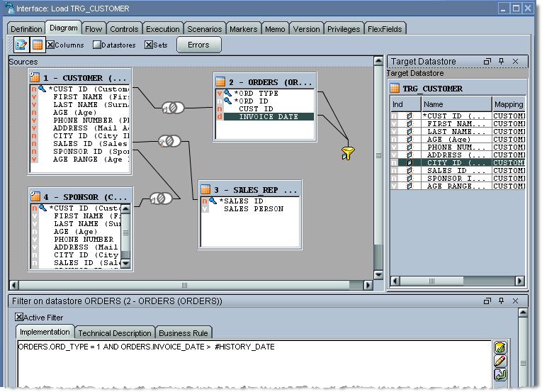Go to the Execution tab

click(163, 29)
